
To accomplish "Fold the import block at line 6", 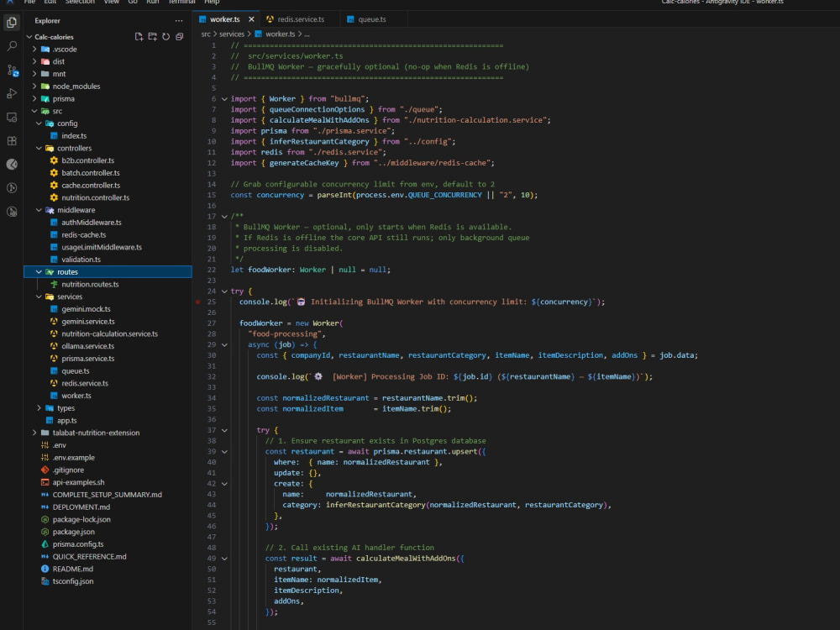I will [x=224, y=99].
